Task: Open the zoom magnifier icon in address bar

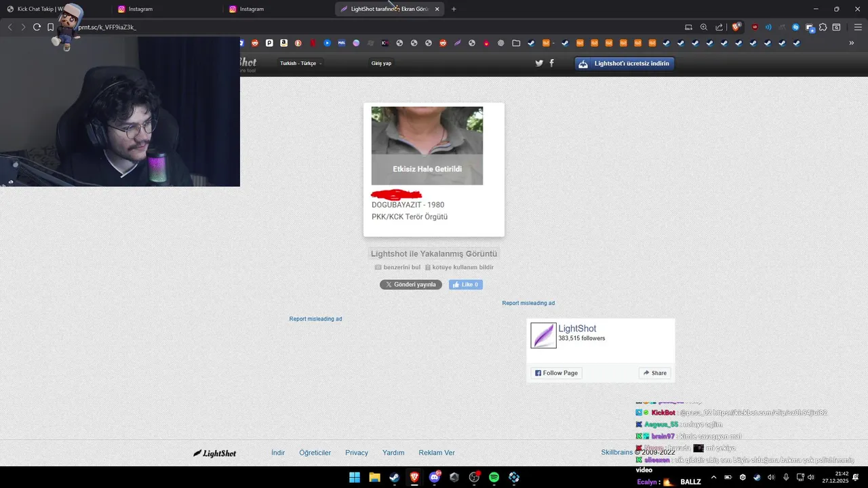Action: (x=704, y=27)
